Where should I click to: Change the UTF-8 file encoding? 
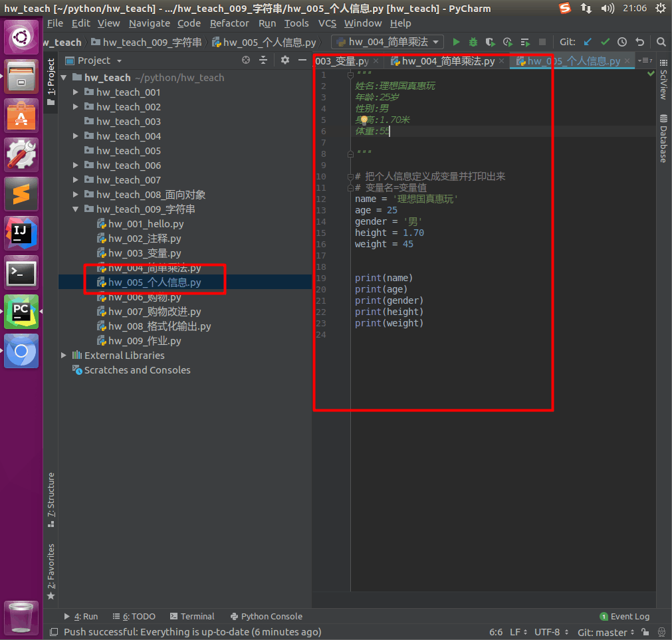[551, 632]
